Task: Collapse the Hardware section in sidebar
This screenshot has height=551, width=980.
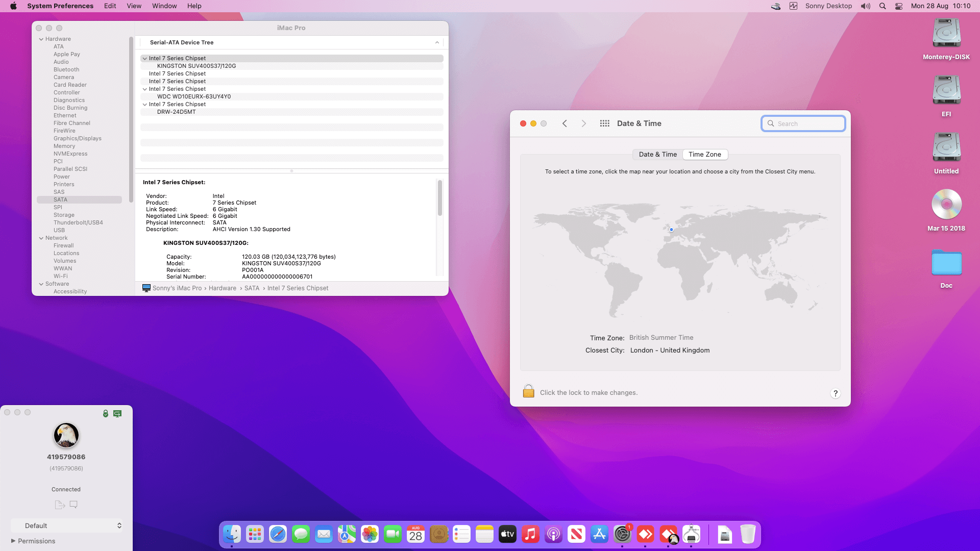Action: coord(41,39)
